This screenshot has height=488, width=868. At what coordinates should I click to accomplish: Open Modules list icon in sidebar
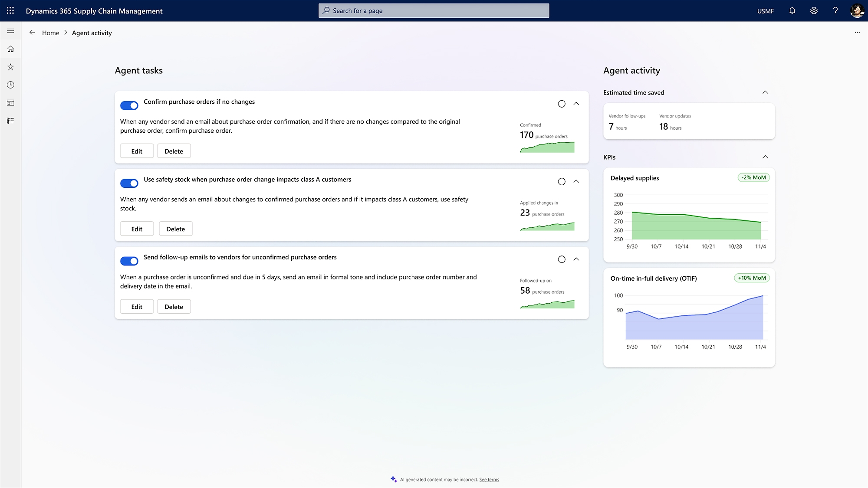tap(10, 121)
